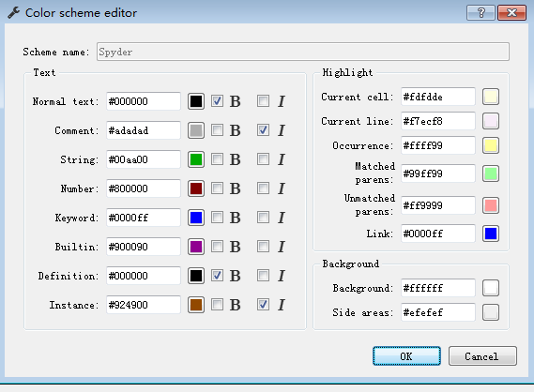Enable bold for Comment
Screen dimensions: 534x392
(x=217, y=130)
